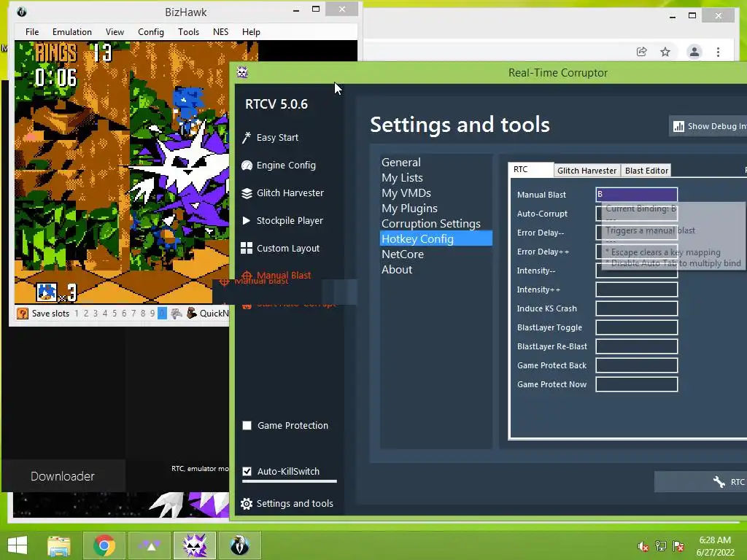Open BizHawk File menu
Screen dimensions: 747x560
point(32,32)
